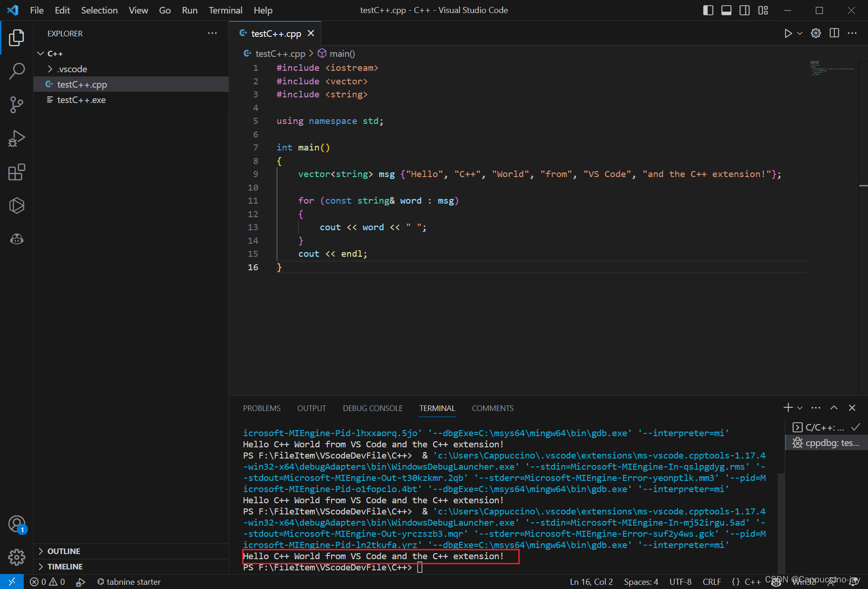The image size is (868, 589).
Task: Open errors and warnings status item
Action: 47,582
